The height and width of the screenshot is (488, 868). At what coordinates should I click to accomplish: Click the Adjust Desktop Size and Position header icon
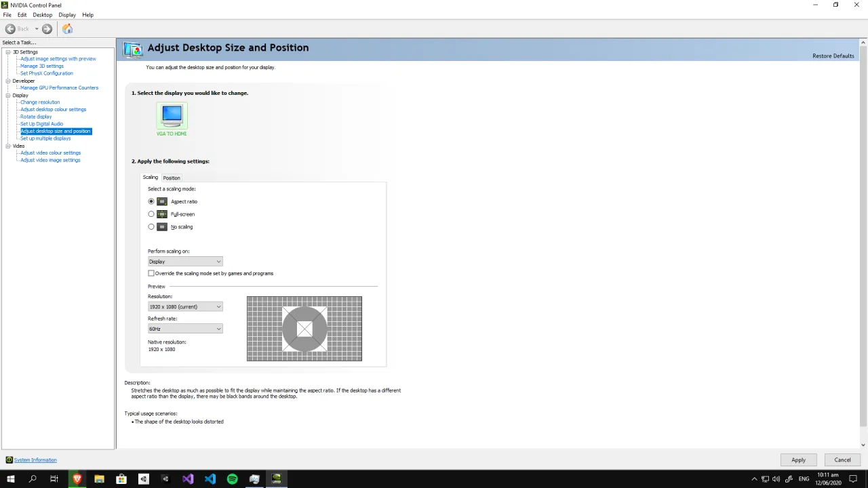click(x=132, y=48)
